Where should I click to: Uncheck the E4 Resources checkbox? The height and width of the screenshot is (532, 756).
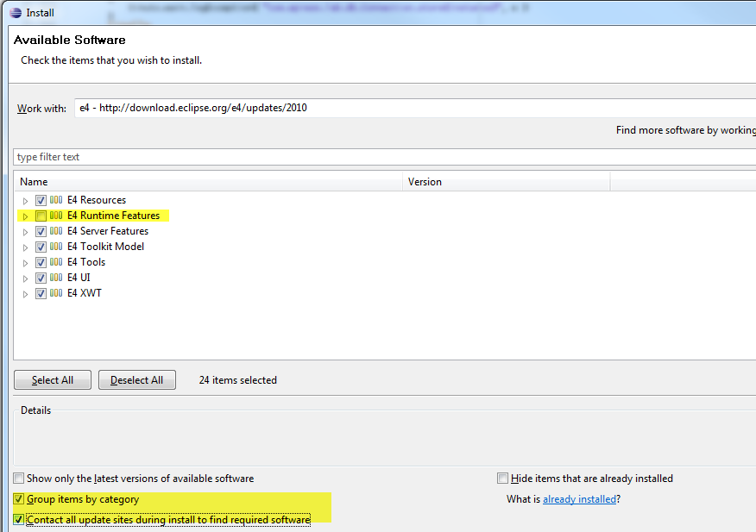(x=41, y=200)
